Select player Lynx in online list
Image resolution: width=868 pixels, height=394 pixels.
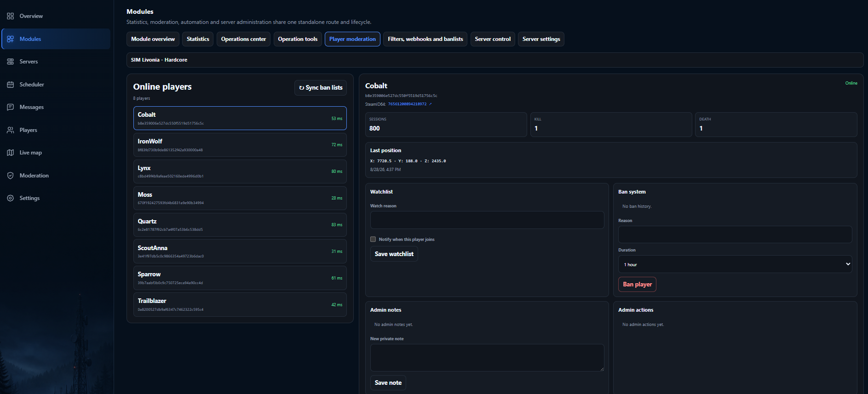tap(240, 171)
